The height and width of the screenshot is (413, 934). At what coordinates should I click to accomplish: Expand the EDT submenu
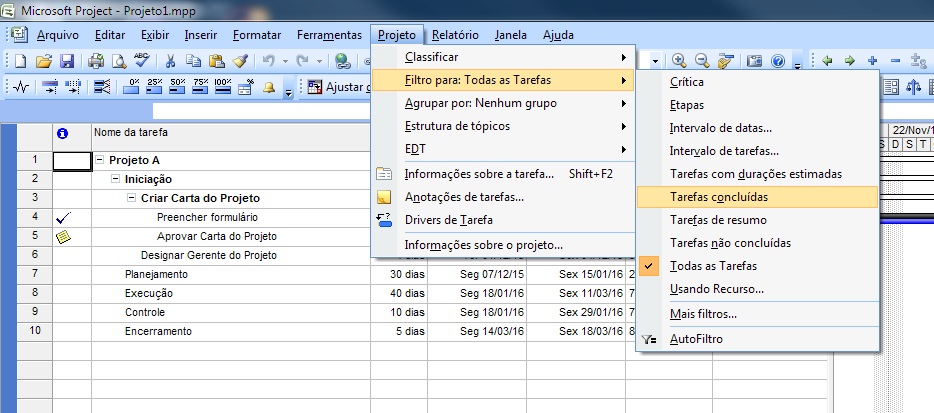tap(503, 150)
